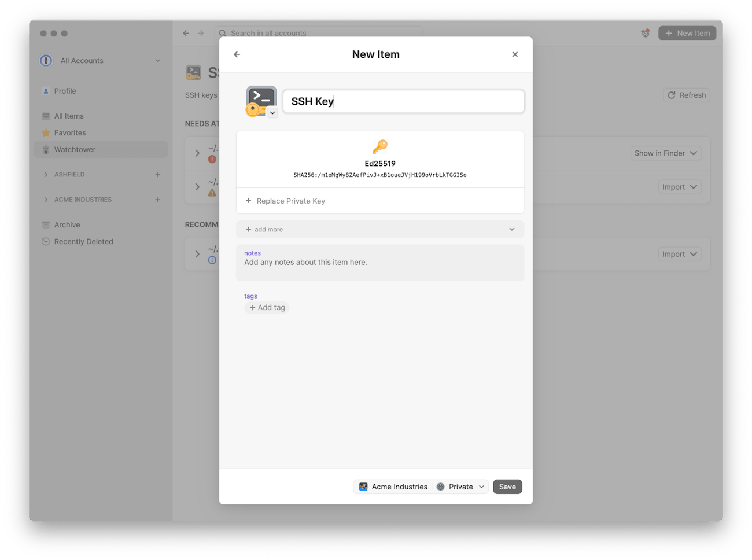This screenshot has height=560, width=752.
Task: Click the Profile person icon
Action: pos(46,91)
